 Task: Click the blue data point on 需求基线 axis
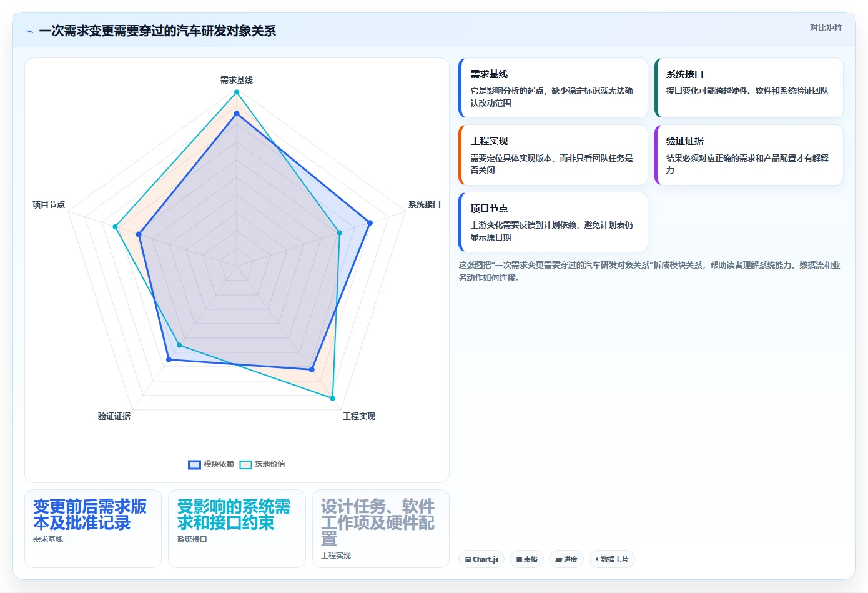tap(237, 114)
